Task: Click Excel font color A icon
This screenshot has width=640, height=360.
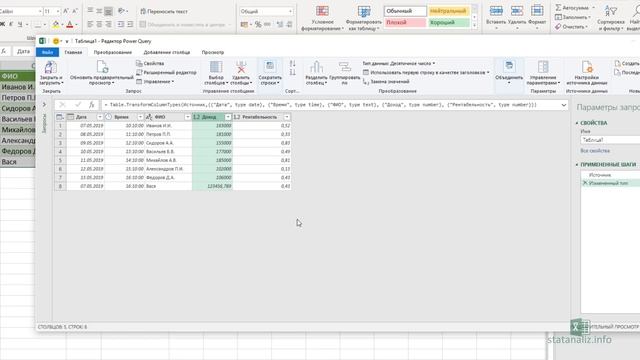Action: pos(70,24)
